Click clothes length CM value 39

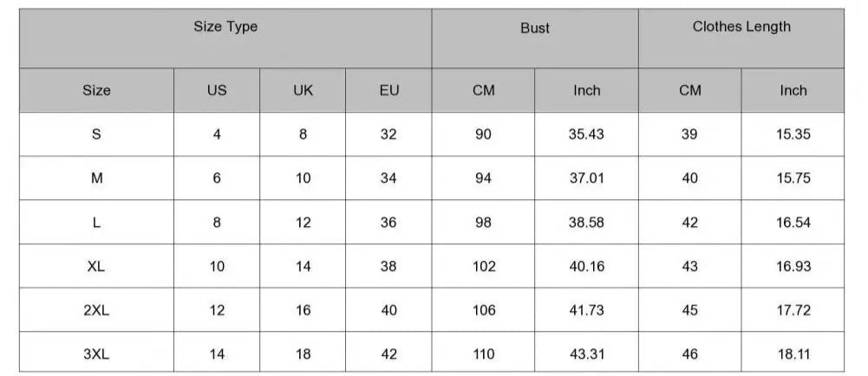click(x=689, y=134)
